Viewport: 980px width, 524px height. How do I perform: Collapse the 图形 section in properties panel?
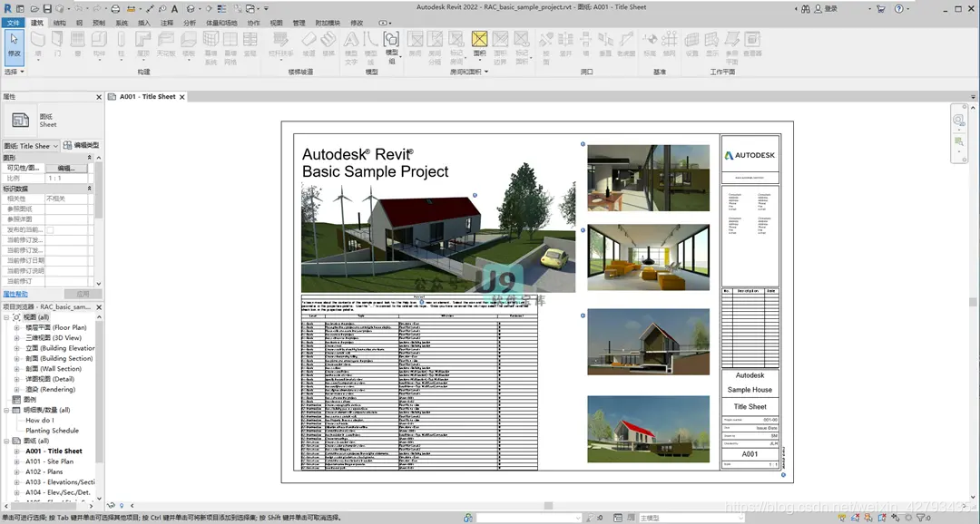(x=89, y=157)
